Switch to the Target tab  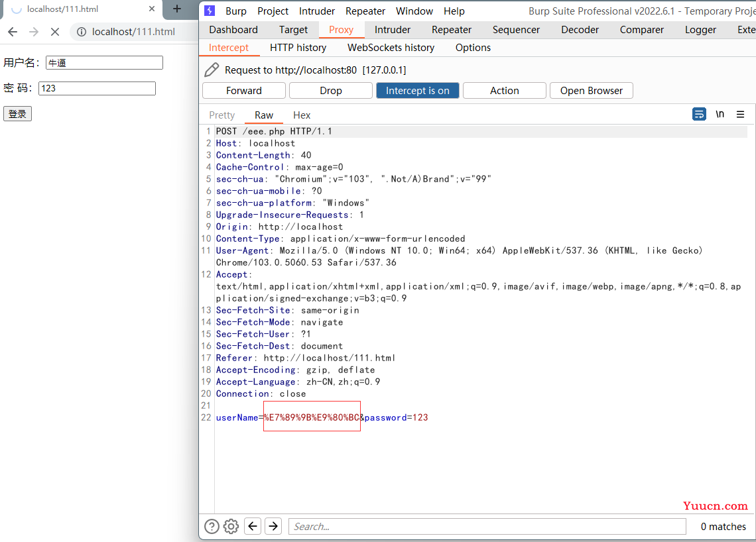293,30
